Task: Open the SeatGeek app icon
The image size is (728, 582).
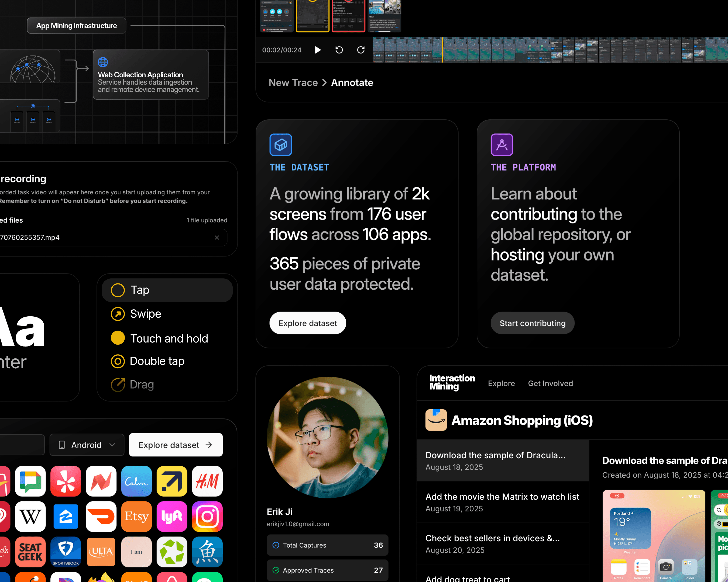Action: point(30,552)
